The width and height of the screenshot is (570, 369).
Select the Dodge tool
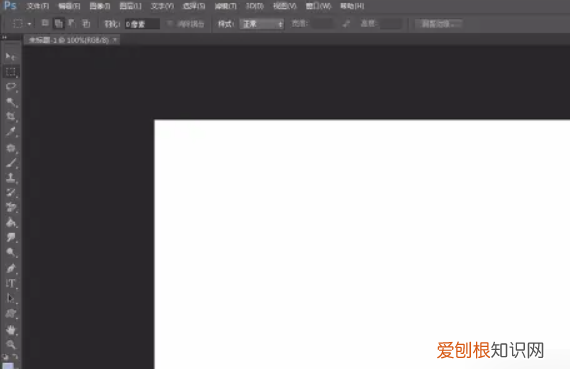click(x=11, y=252)
